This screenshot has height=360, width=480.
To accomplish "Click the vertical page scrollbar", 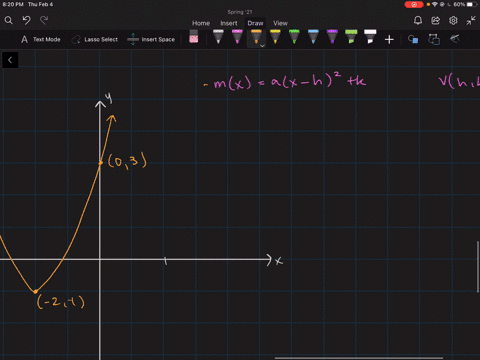I will point(478,267).
